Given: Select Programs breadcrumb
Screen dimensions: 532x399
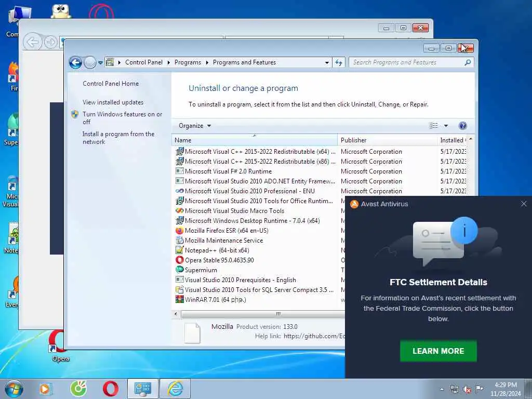Looking at the screenshot, I should point(188,62).
